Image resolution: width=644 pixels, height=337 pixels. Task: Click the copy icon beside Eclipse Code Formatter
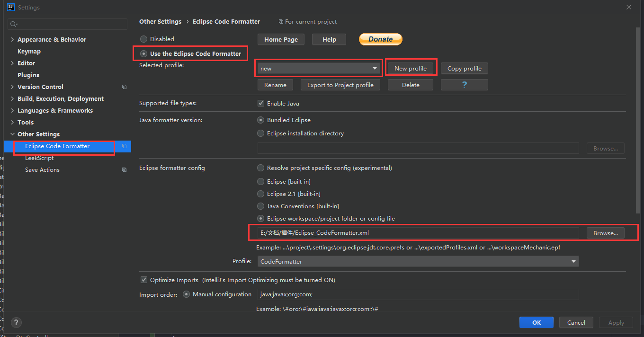(x=124, y=146)
